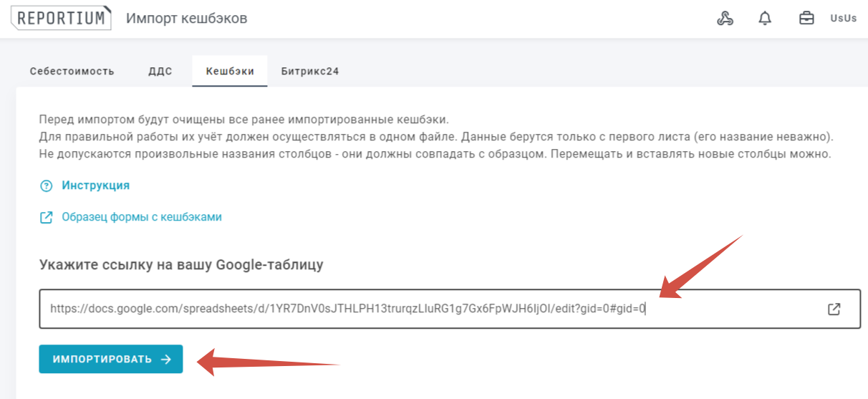Select the Кешбэки tab
The width and height of the screenshot is (868, 399).
229,72
